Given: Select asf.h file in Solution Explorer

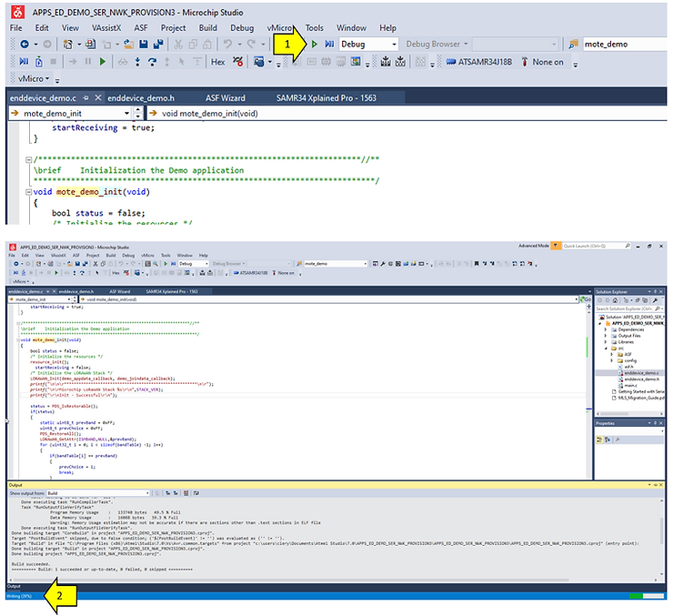Looking at the screenshot, I should click(x=628, y=367).
